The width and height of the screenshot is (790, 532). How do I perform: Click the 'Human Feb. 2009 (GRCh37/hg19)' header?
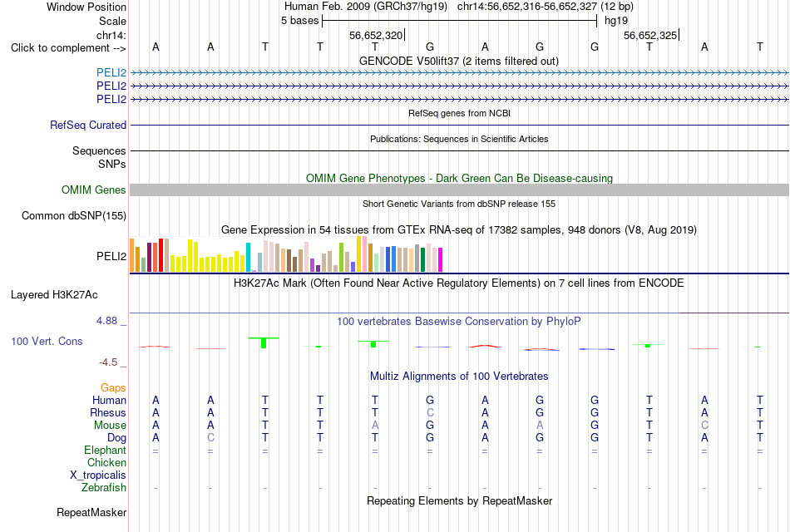pyautogui.click(x=366, y=7)
